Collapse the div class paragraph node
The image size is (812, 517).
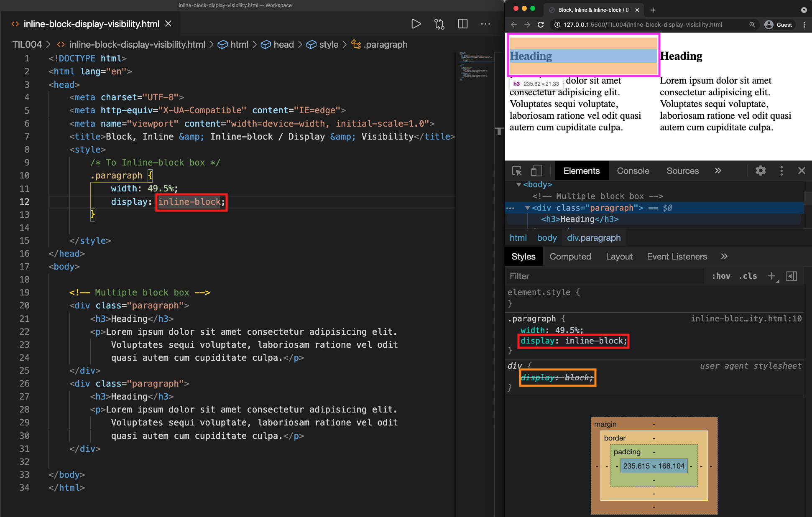528,208
